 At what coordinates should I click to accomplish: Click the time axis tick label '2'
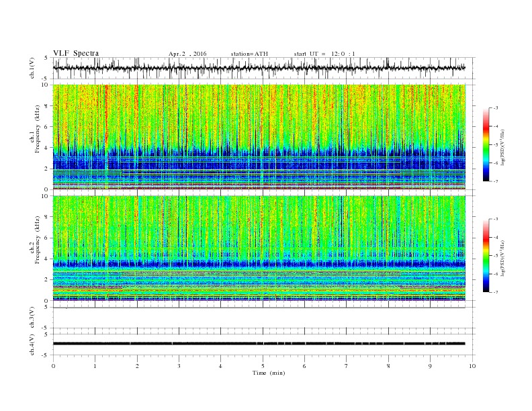137,366
